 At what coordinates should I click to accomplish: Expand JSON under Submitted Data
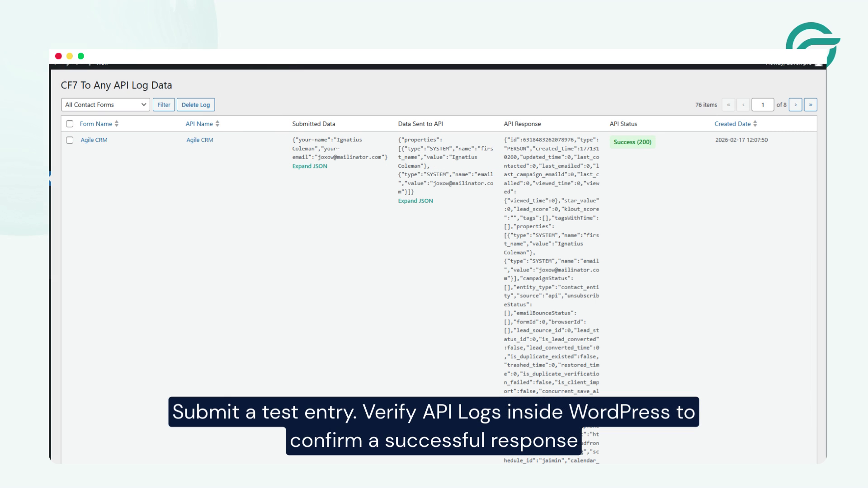[x=310, y=166]
